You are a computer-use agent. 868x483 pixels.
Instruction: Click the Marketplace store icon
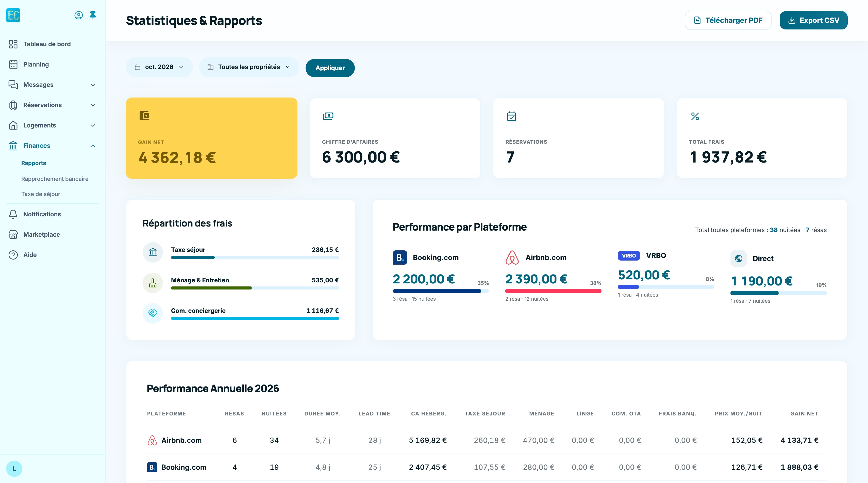(13, 235)
